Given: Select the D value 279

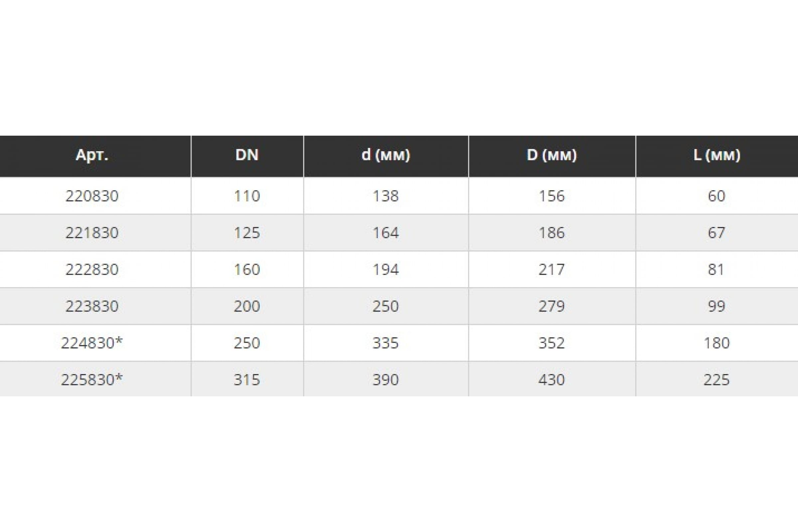Looking at the screenshot, I should click(552, 306).
